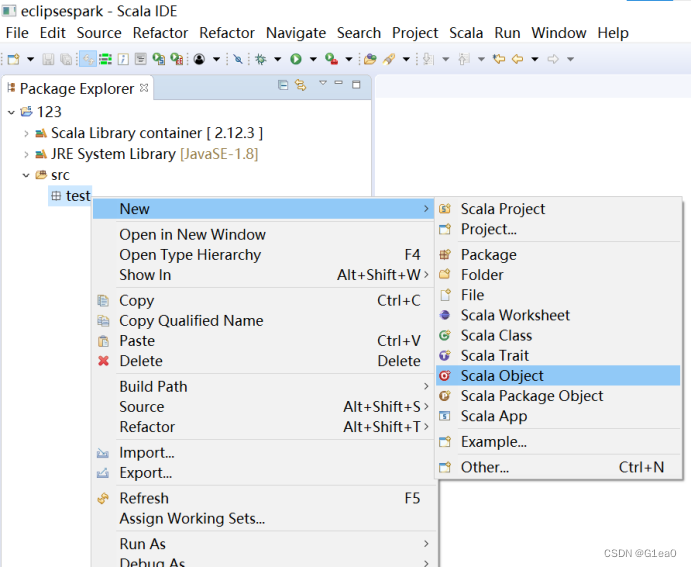Image resolution: width=692 pixels, height=567 pixels.
Task: Click the green bug Debug toolbar icon
Action: [x=261, y=59]
